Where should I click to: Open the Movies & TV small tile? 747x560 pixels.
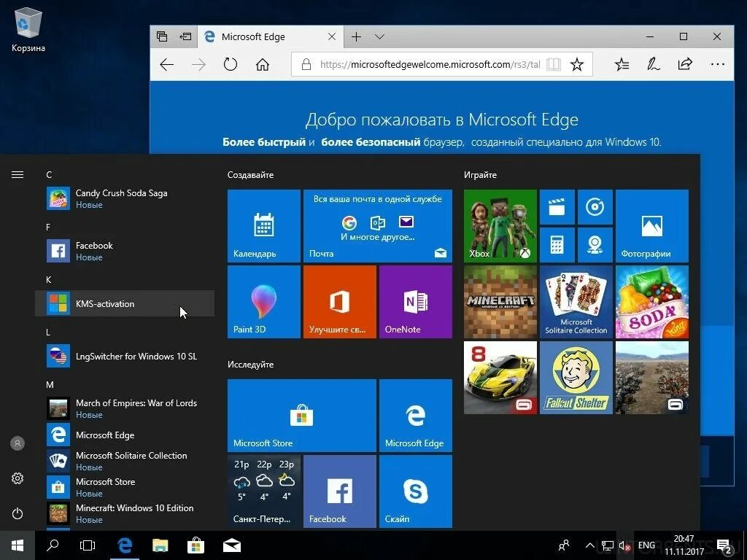pos(557,207)
